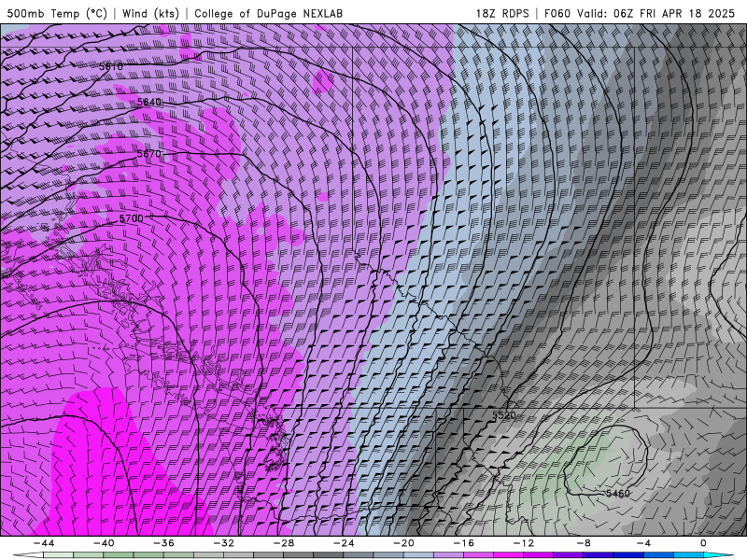Click the '18Z RDPS' model run label

(x=502, y=13)
